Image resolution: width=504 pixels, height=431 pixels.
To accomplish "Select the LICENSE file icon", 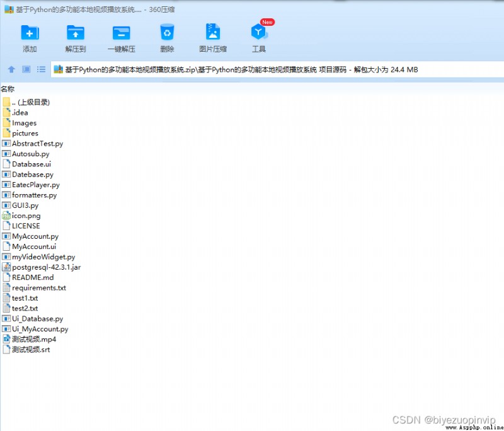I will [6, 226].
